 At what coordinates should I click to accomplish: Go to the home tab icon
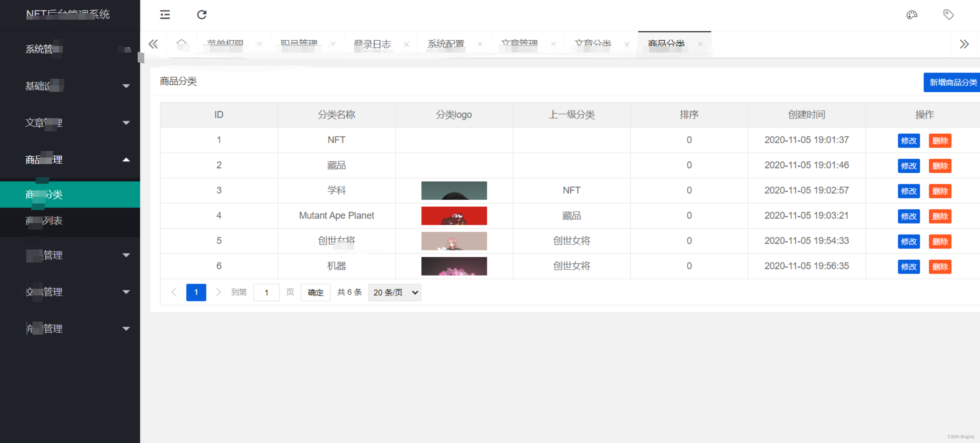coord(181,43)
